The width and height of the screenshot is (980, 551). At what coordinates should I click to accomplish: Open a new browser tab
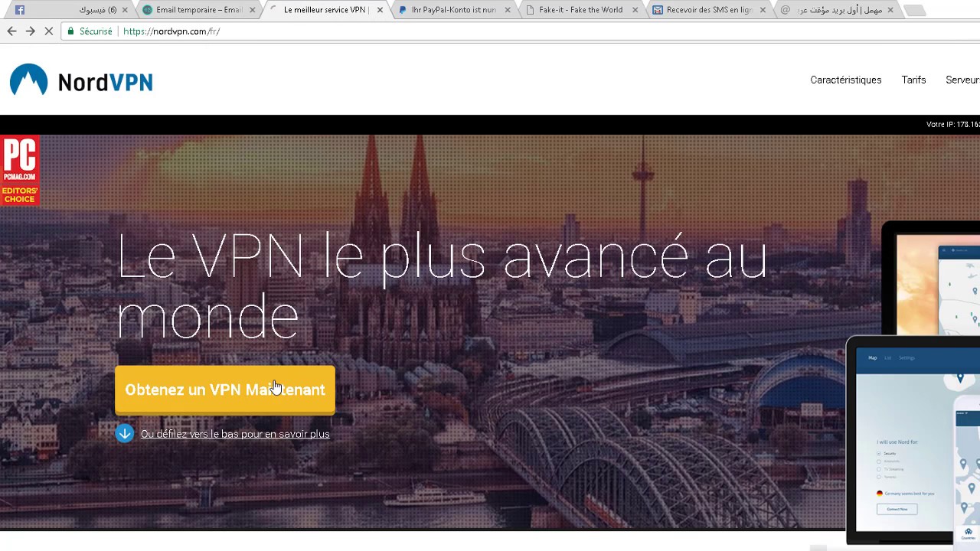tap(914, 11)
